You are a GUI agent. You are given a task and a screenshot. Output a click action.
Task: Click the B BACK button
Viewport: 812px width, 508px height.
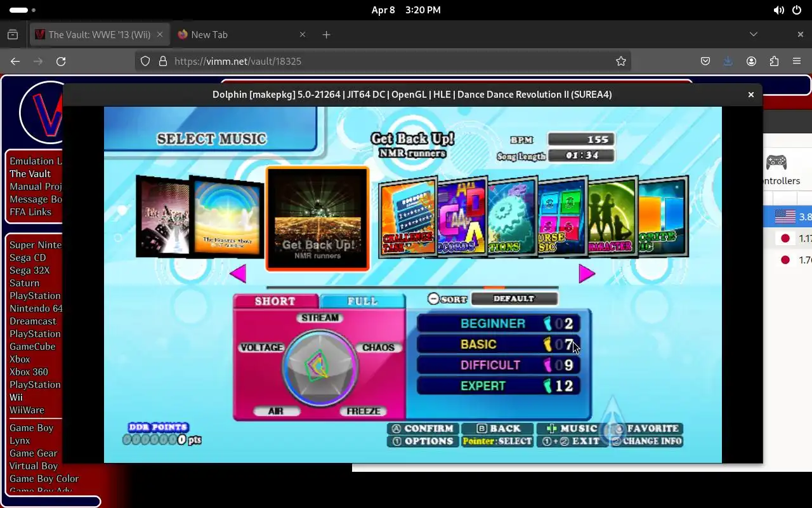[x=498, y=429]
